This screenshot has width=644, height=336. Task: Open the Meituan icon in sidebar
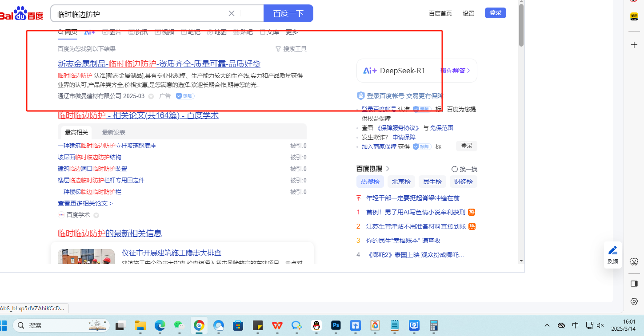tap(634, 16)
